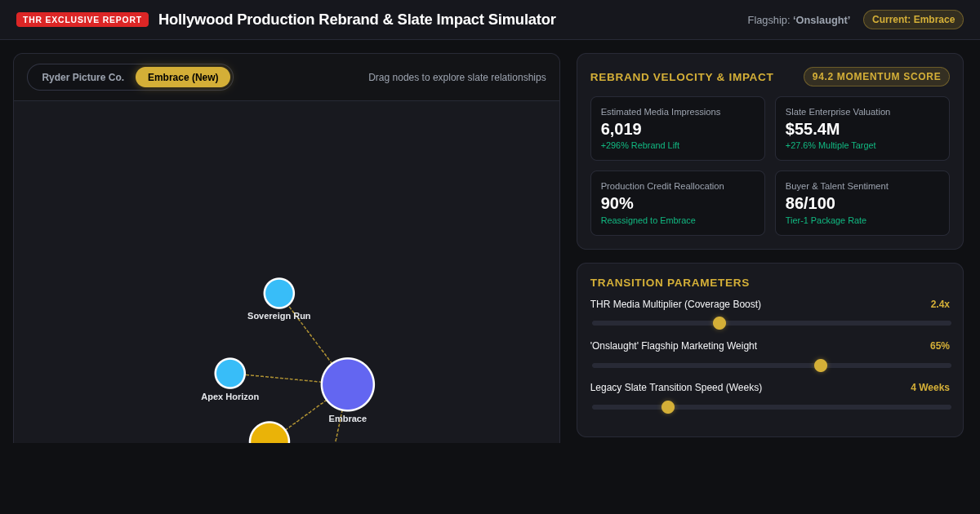Click the Flagship 'Onslaught' label
The image size is (980, 514).
[799, 20]
